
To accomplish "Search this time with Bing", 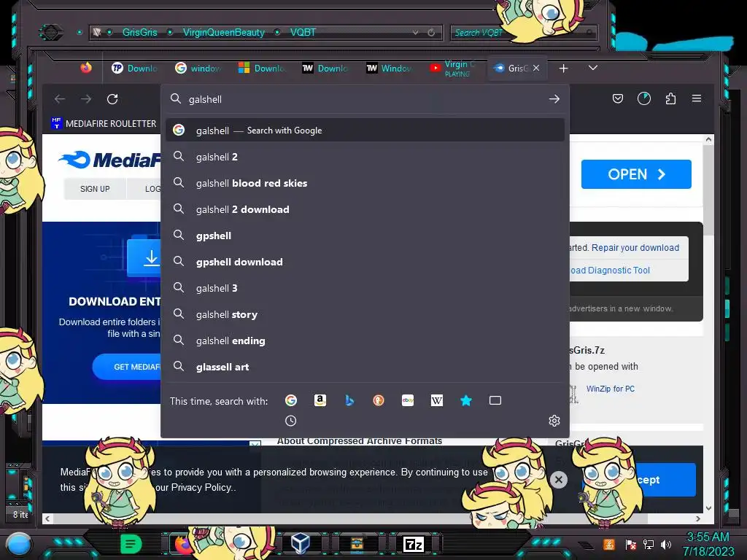I will tap(349, 400).
